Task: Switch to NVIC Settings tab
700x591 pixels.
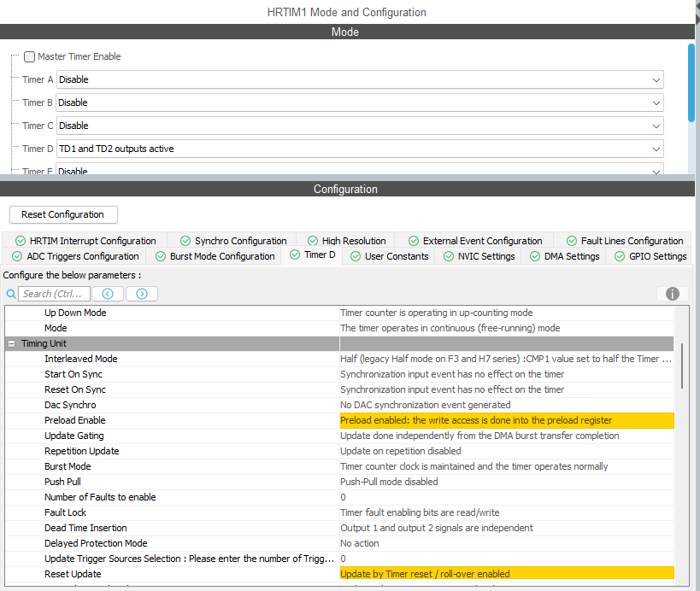Action: click(x=479, y=256)
